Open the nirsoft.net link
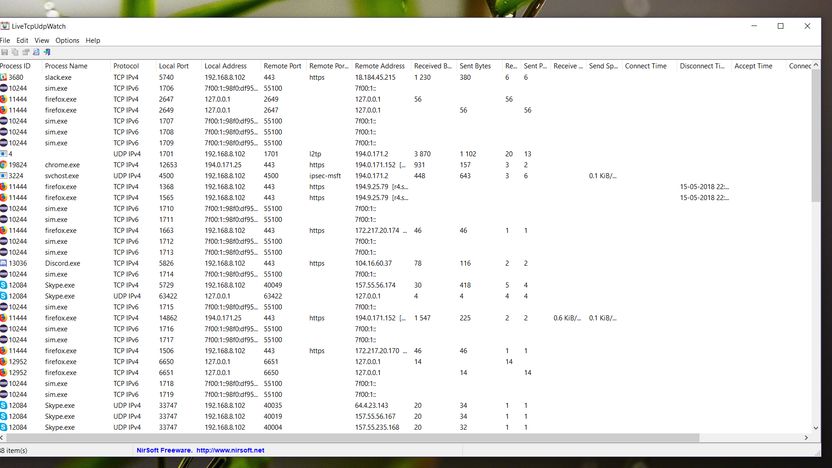The image size is (832, 468). pos(230,450)
